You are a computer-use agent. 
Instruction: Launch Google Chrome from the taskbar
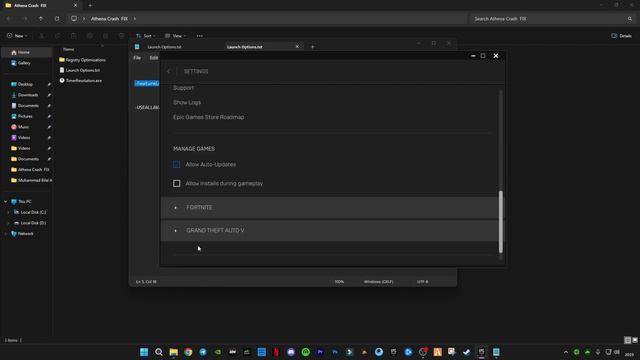(188, 352)
